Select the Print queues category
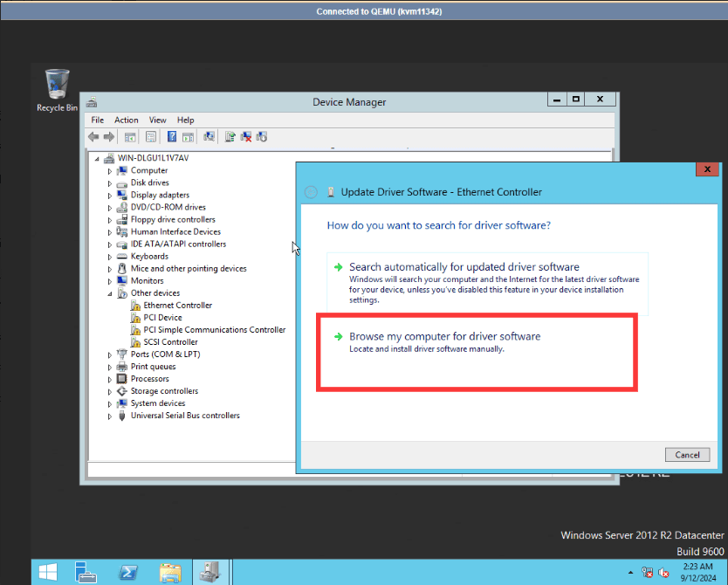This screenshot has width=728, height=585. [x=154, y=367]
